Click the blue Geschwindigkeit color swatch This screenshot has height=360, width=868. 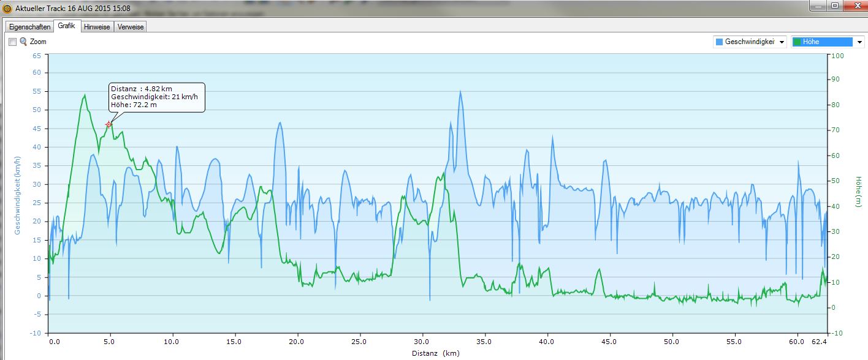(719, 42)
